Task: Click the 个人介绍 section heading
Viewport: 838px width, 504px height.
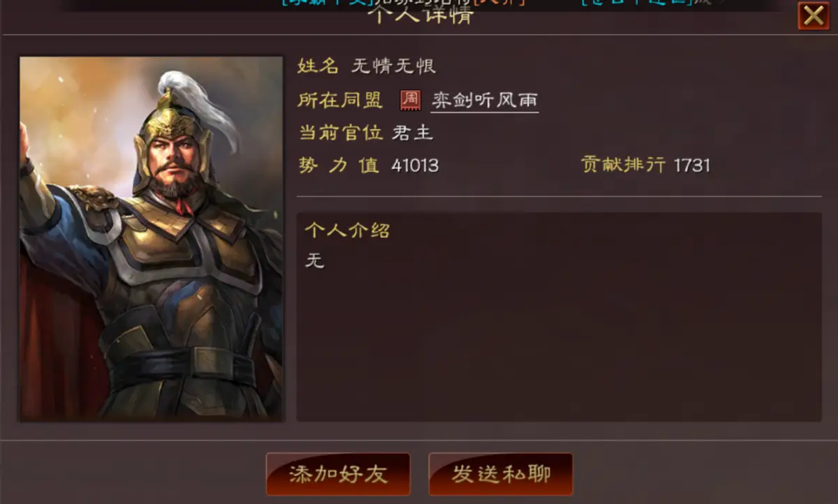Action: tap(347, 230)
